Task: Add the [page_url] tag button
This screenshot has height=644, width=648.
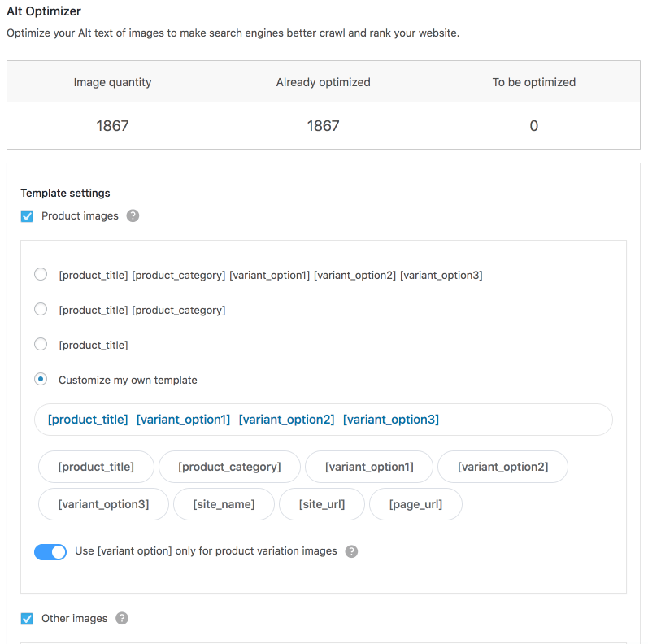Action: coord(415,504)
